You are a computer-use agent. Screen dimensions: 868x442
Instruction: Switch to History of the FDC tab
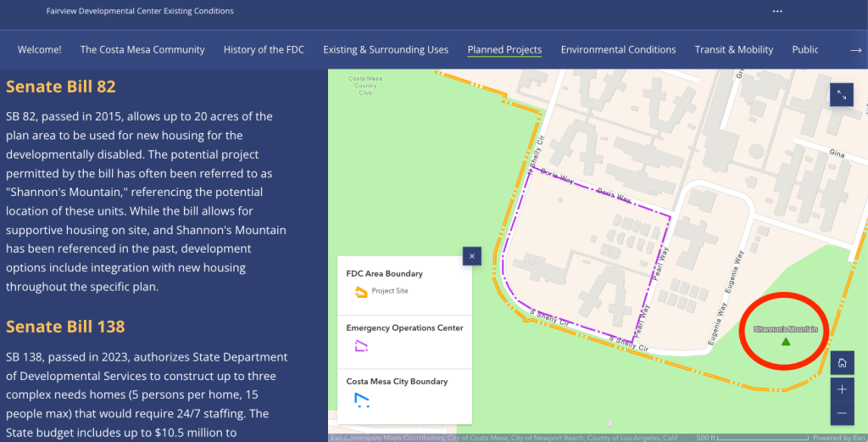pos(264,49)
